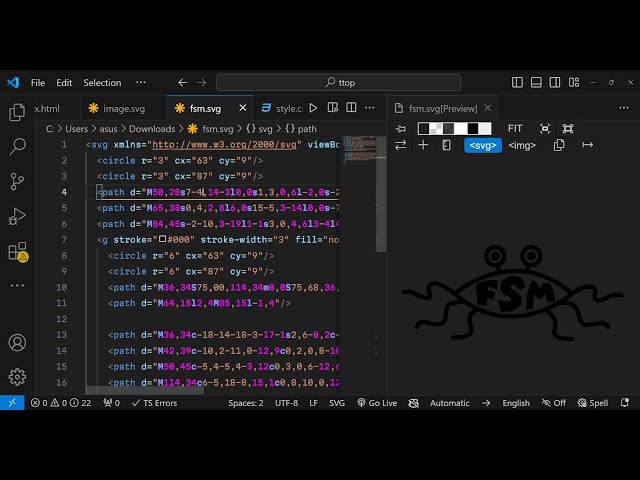640x480 pixels.
Task: Click Go Live in status bar
Action: pyautogui.click(x=377, y=403)
